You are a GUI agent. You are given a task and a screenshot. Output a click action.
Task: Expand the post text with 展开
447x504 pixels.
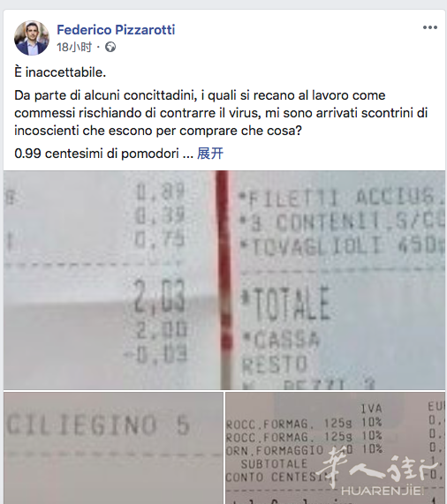[x=210, y=154]
